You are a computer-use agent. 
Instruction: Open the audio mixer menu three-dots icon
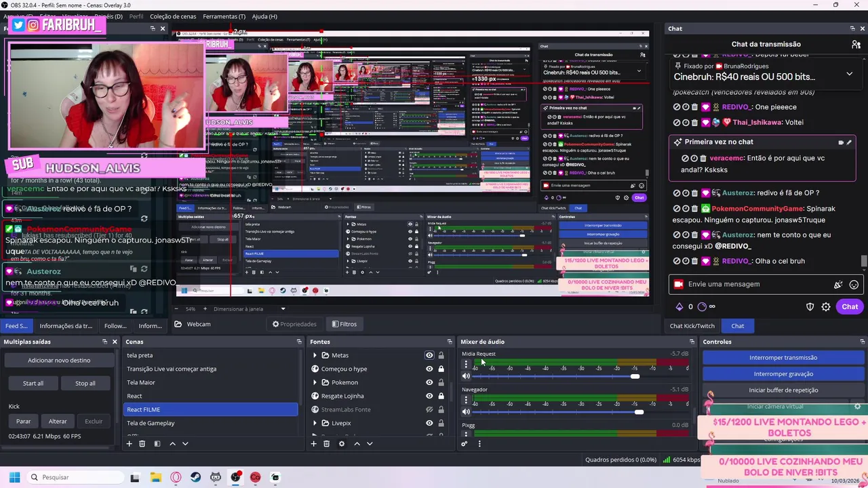(x=479, y=444)
